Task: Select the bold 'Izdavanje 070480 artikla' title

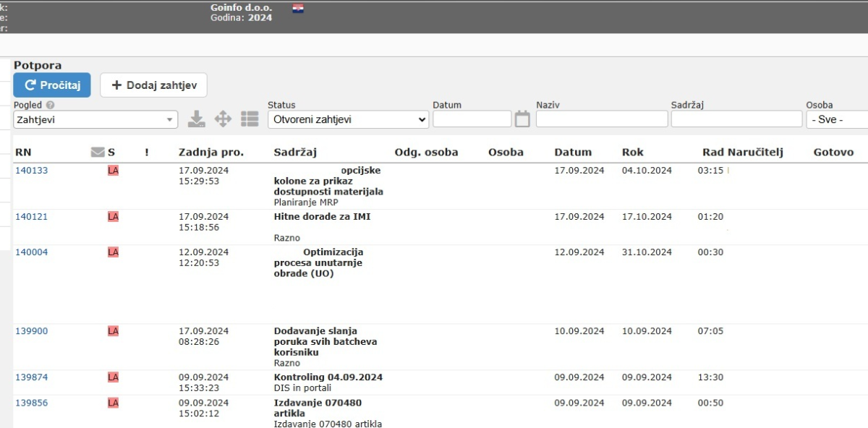Action: pos(318,408)
